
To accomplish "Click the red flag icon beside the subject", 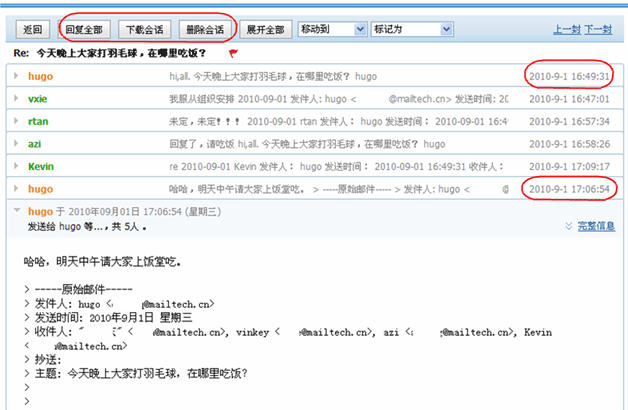I will (x=233, y=52).
